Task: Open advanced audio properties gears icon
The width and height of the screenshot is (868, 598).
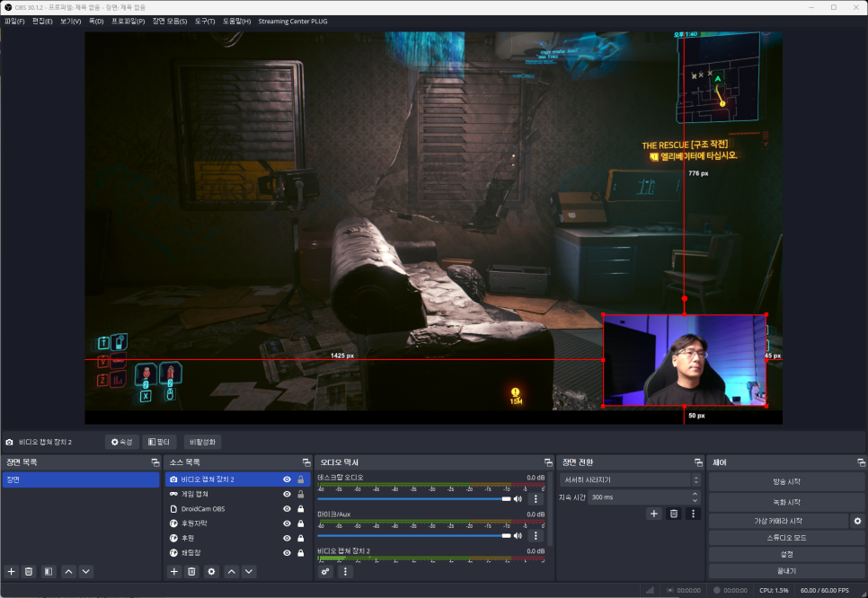Action: point(326,571)
